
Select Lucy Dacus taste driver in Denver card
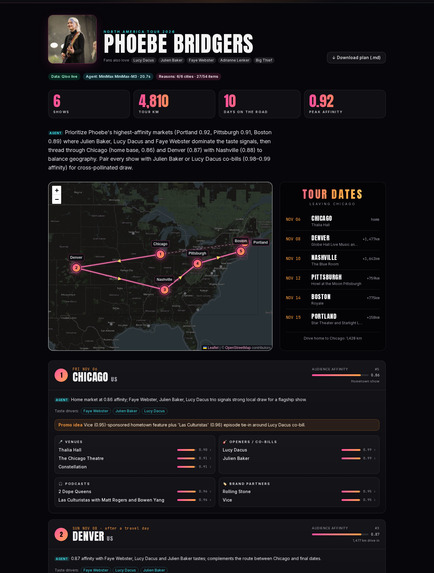(125, 570)
